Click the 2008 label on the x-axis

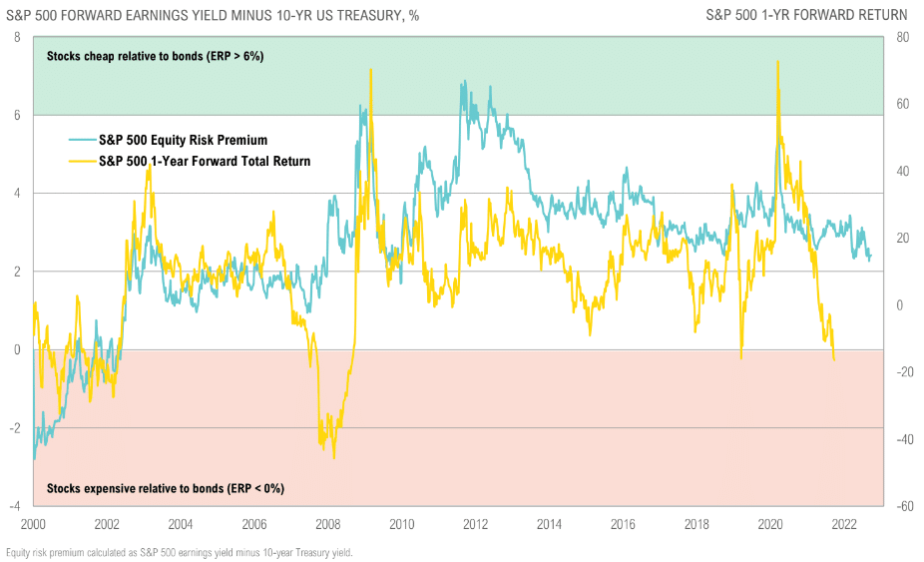tap(327, 524)
